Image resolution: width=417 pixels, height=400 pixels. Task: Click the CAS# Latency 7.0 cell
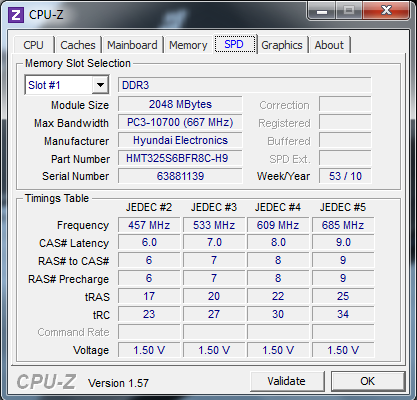click(x=214, y=242)
